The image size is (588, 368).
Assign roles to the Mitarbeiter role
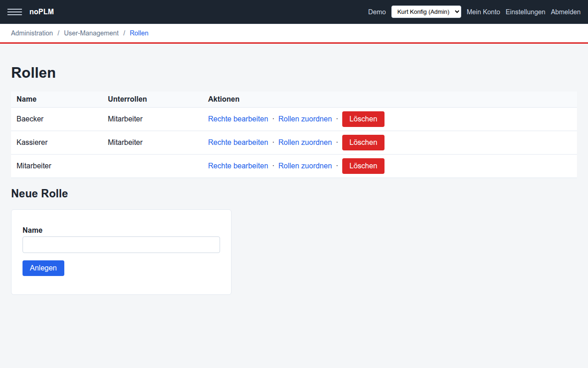coord(305,166)
